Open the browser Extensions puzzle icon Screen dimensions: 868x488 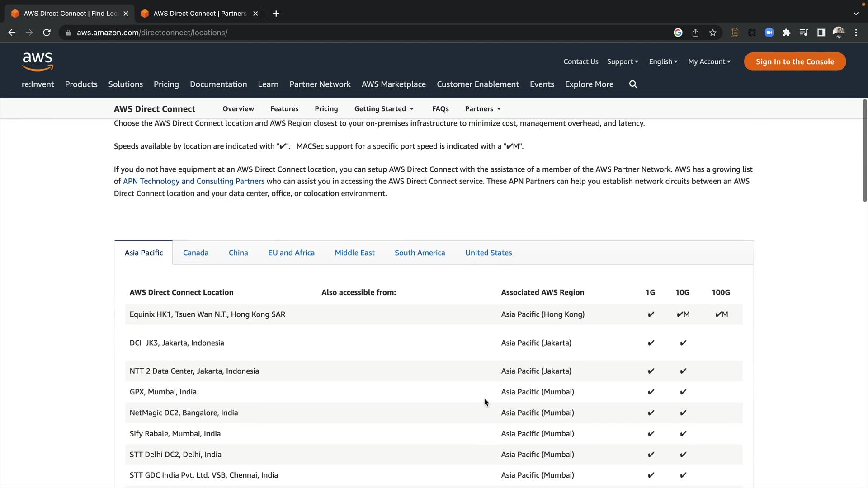point(787,33)
